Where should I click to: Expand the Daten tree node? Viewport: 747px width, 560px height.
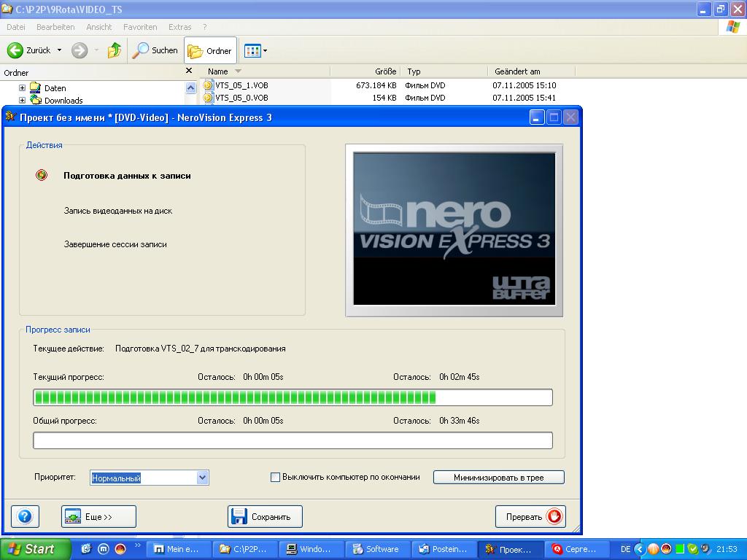(22, 87)
